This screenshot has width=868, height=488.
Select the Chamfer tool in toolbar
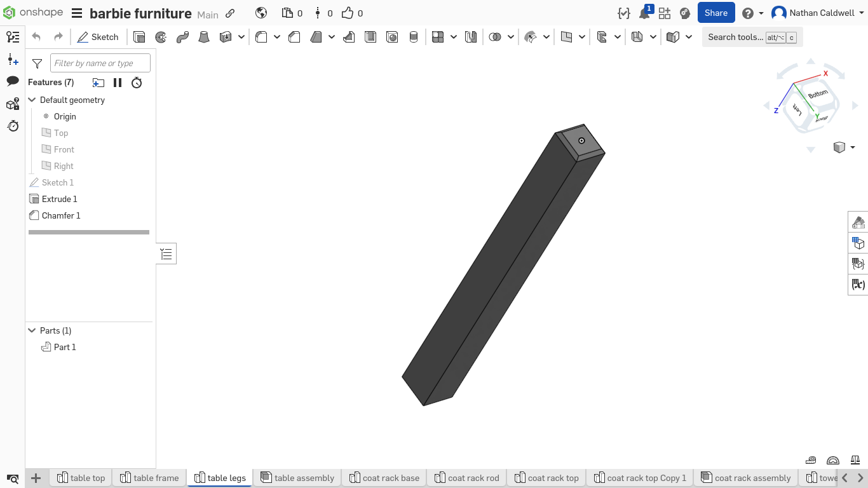coord(294,37)
